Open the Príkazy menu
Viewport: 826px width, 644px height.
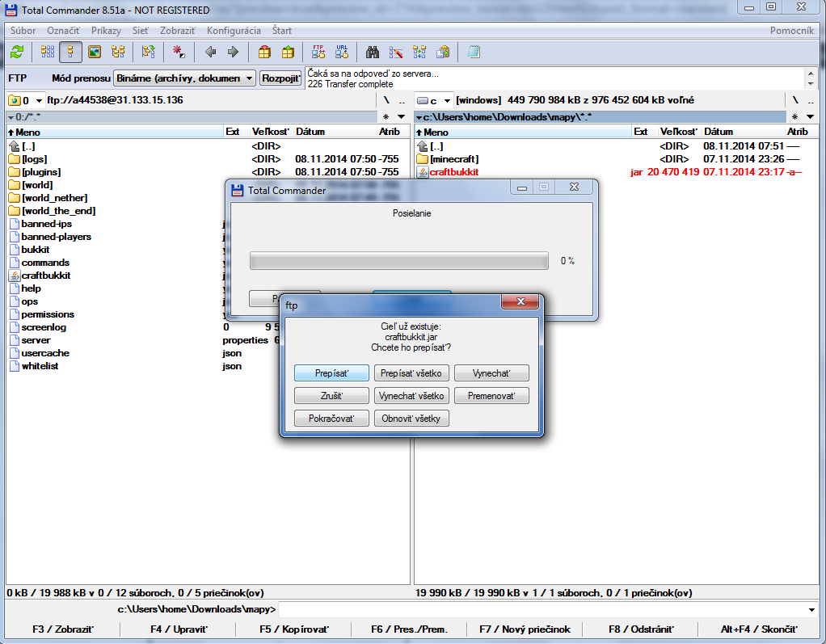click(106, 31)
